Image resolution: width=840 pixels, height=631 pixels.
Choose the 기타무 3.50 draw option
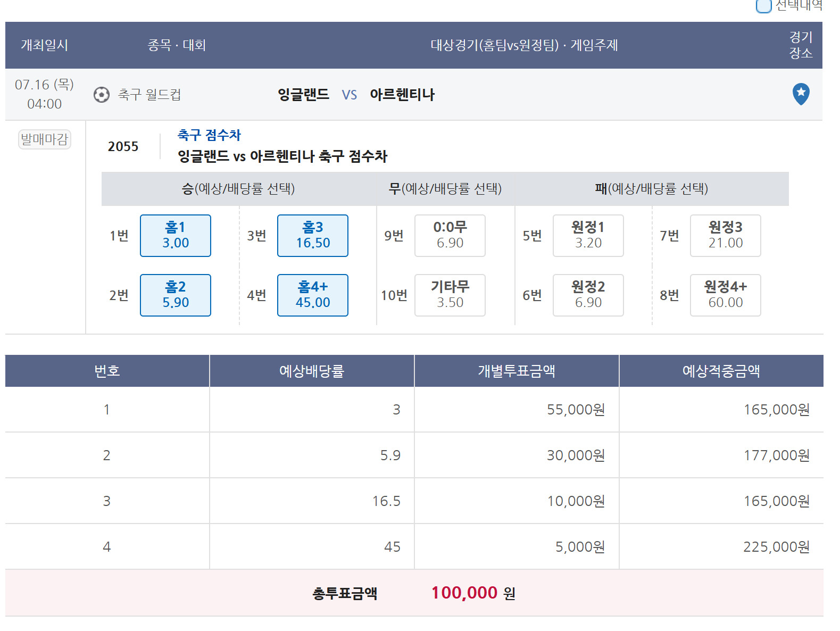450,295
